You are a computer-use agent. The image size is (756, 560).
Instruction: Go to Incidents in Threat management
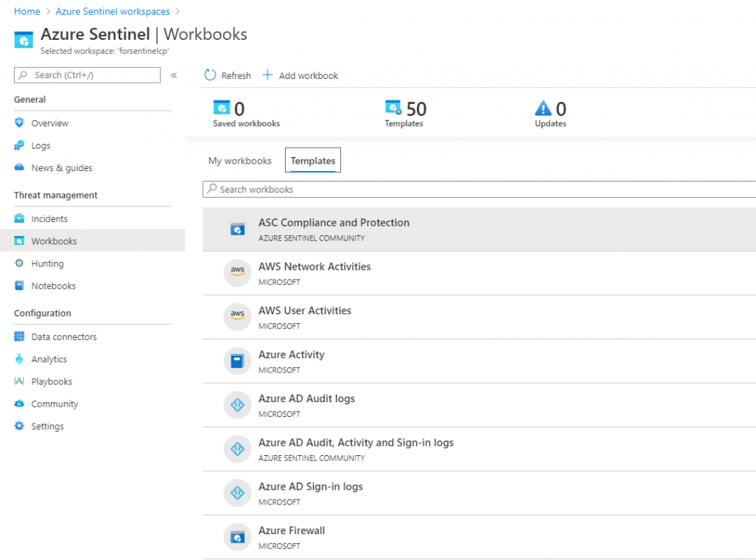[49, 218]
